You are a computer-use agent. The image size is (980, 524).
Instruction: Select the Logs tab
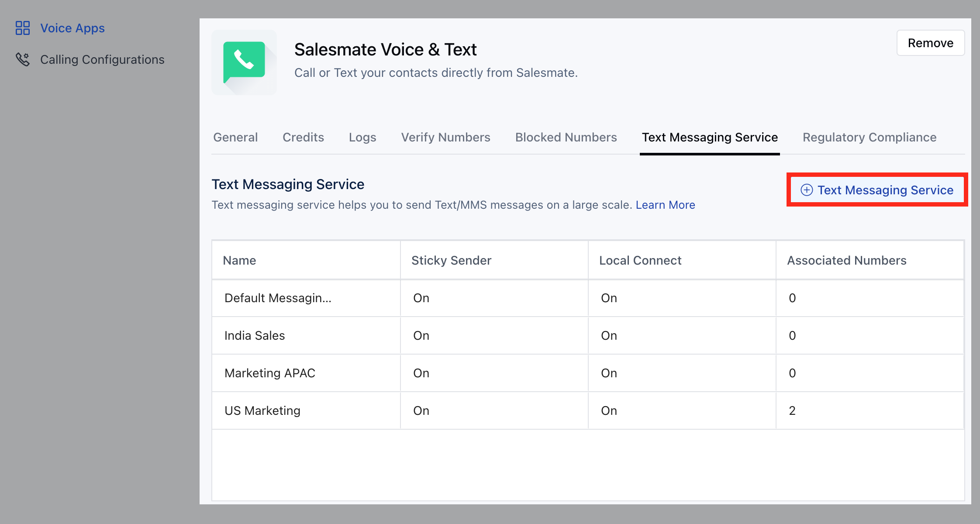pos(362,137)
